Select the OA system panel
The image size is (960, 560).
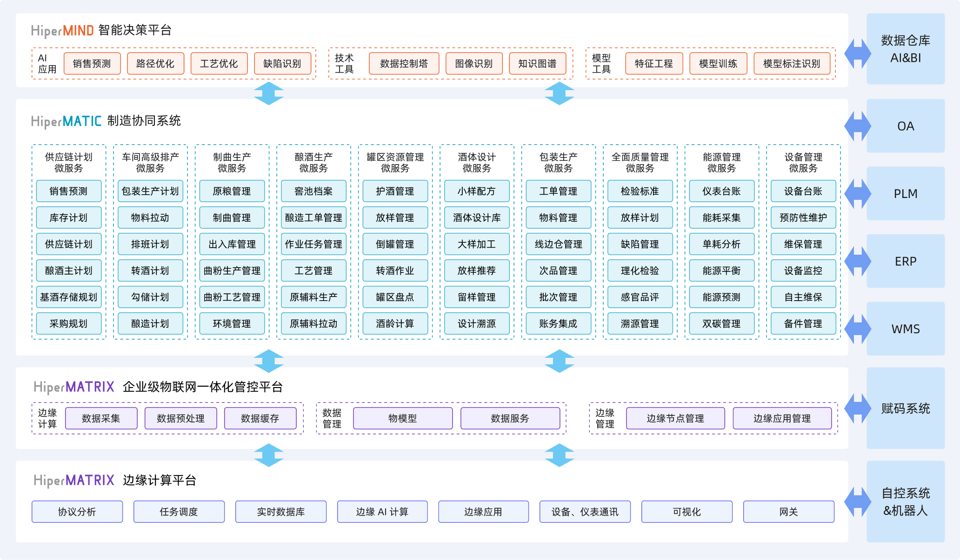906,126
